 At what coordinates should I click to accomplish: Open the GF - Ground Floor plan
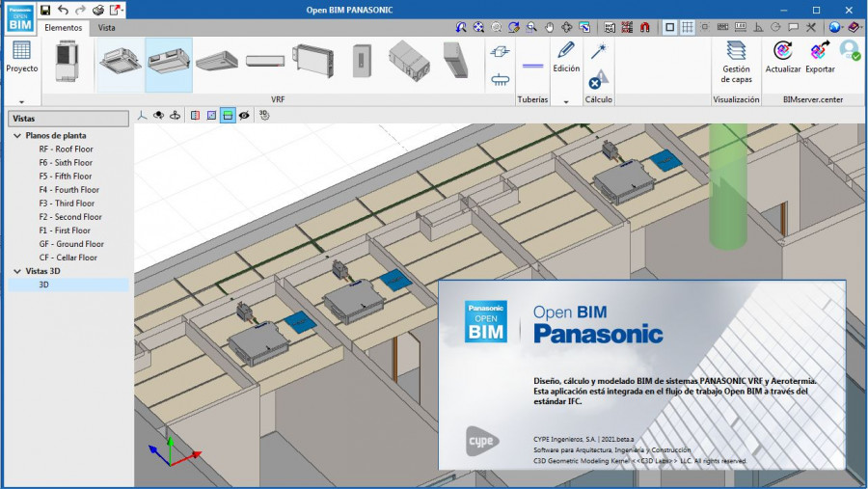(x=71, y=244)
